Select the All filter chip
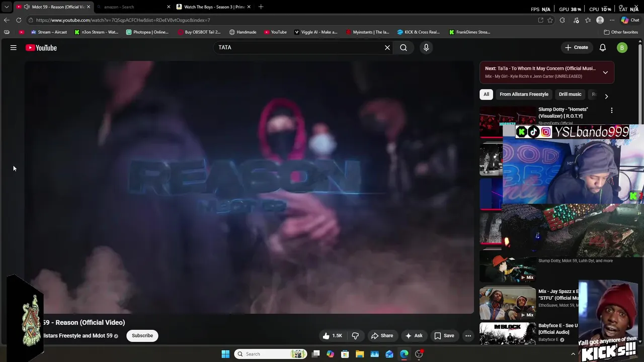 click(x=486, y=94)
